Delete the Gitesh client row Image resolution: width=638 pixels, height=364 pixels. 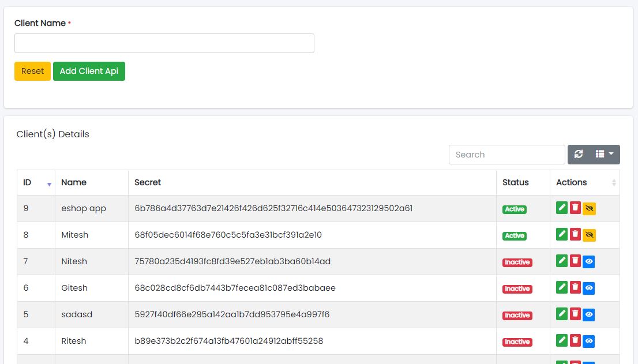pyautogui.click(x=575, y=287)
